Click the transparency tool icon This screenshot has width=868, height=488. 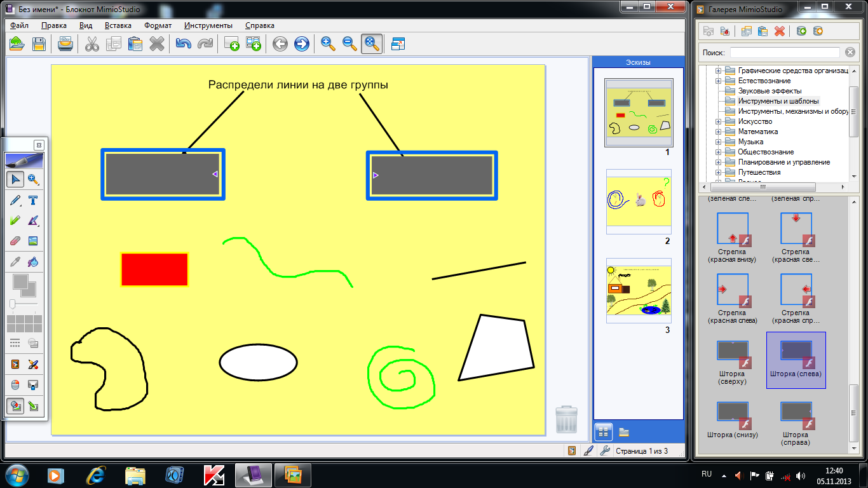pyautogui.click(x=33, y=343)
